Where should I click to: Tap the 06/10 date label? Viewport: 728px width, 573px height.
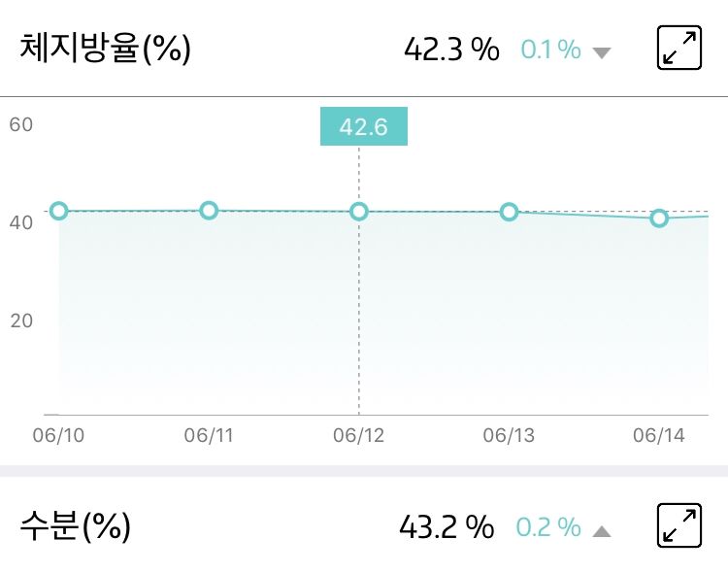59,436
